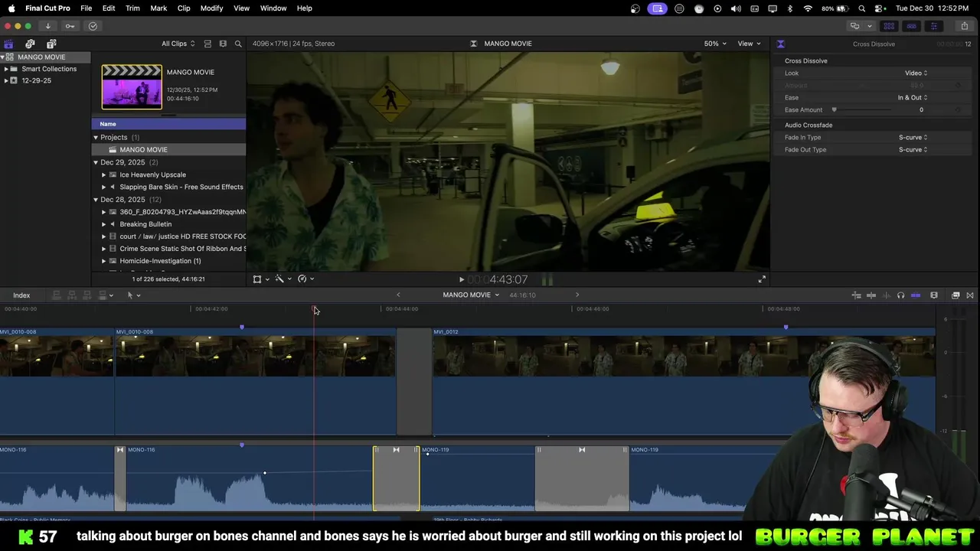Image resolution: width=980 pixels, height=551 pixels.
Task: Open the Modify menu
Action: pos(211,8)
